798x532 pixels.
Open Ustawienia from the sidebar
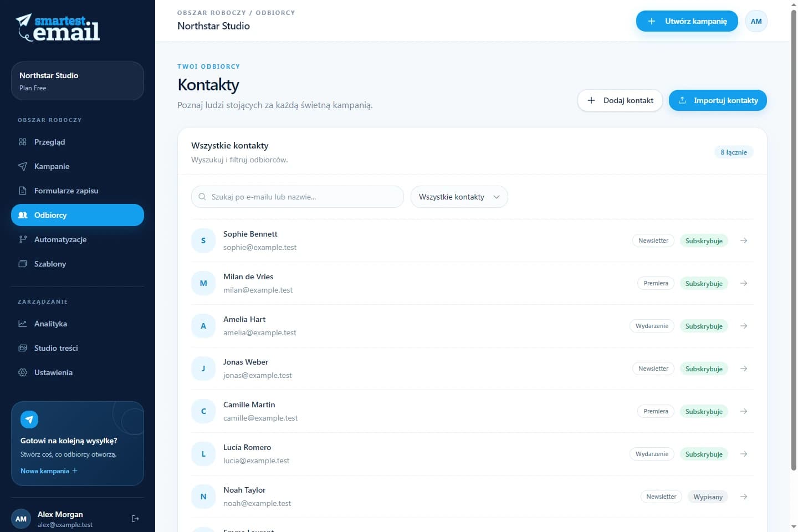(78, 372)
